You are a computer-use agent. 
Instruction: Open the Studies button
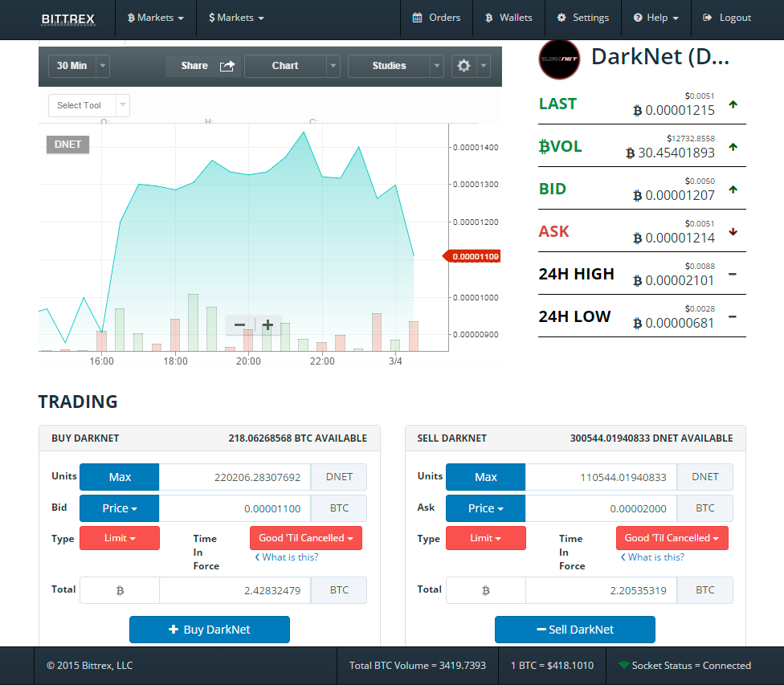pos(389,66)
